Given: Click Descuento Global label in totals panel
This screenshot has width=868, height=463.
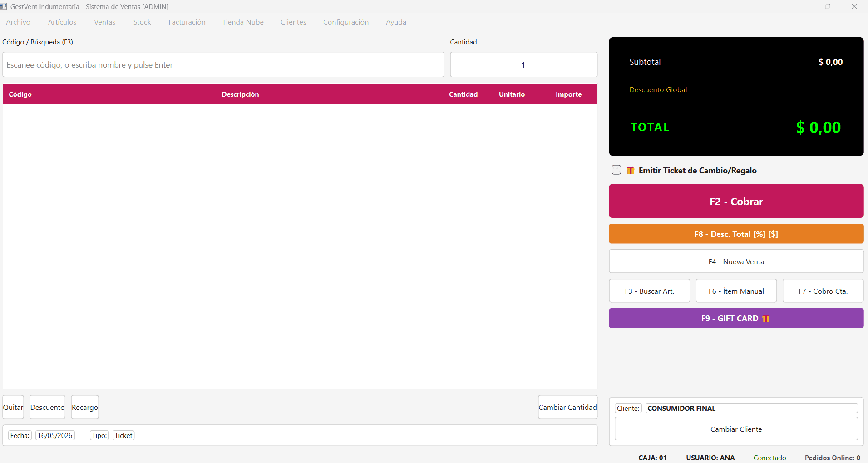Looking at the screenshot, I should pyautogui.click(x=658, y=90).
